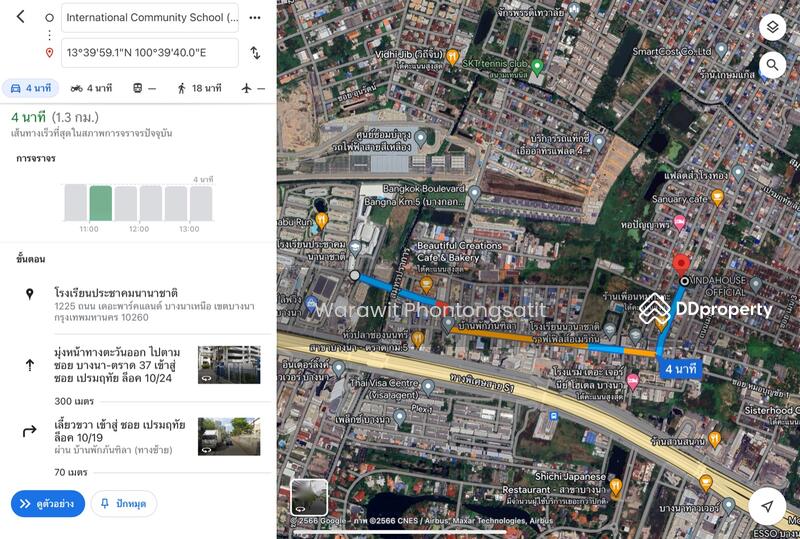Click the bus stop icon beside the expressway
Image resolution: width=800 pixels, height=539 pixels.
[553, 416]
